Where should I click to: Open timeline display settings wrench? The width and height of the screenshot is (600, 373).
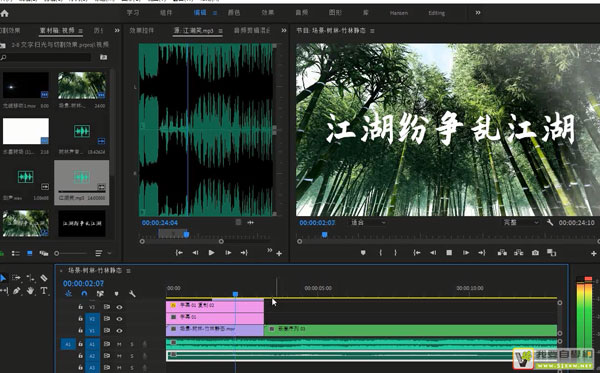click(x=132, y=294)
